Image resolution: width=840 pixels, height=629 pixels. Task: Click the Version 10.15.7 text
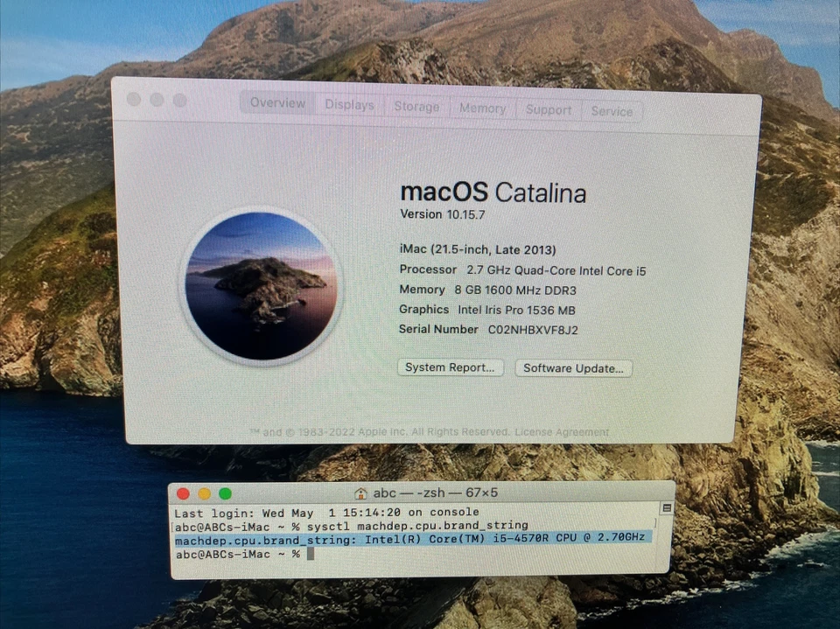coord(443,213)
